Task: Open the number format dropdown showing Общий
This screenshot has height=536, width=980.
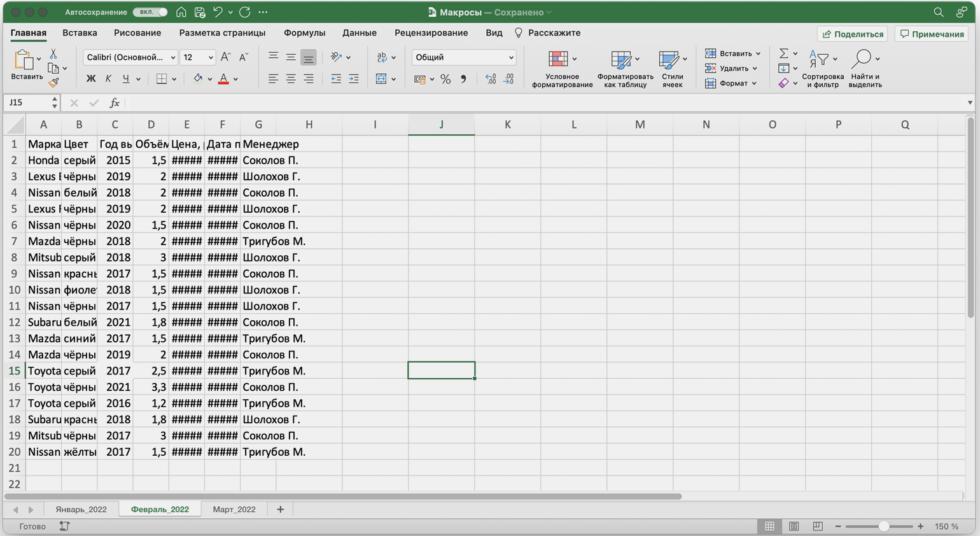Action: pos(463,57)
